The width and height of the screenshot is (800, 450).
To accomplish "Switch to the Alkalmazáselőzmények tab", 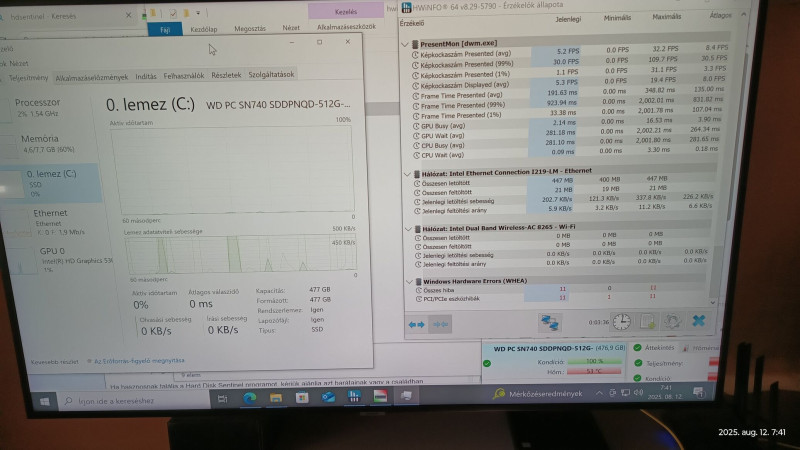I will (92, 78).
